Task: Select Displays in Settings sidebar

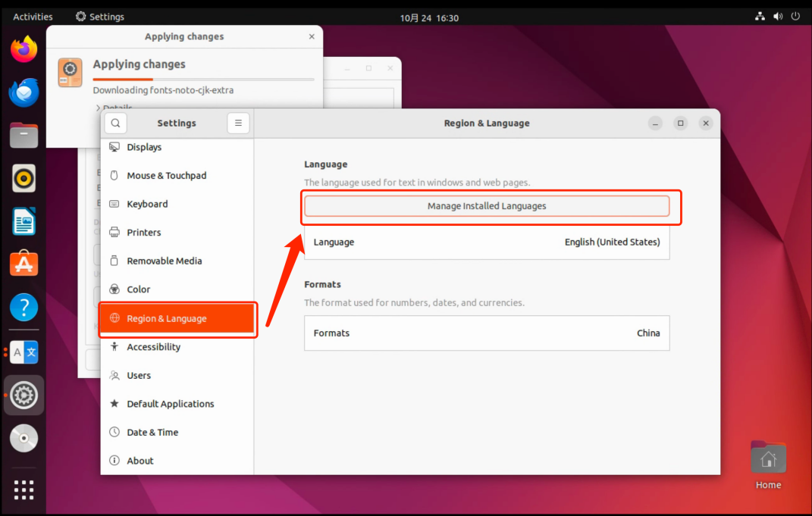Action: point(177,147)
